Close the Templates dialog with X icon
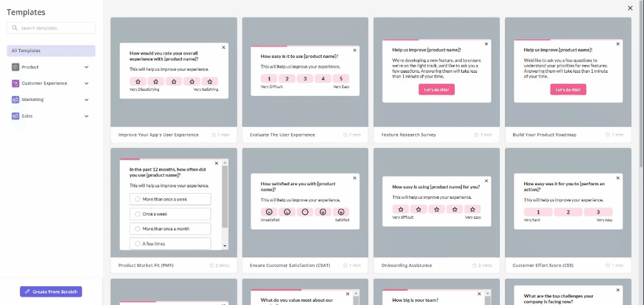This screenshot has height=305, width=644. click(x=630, y=8)
